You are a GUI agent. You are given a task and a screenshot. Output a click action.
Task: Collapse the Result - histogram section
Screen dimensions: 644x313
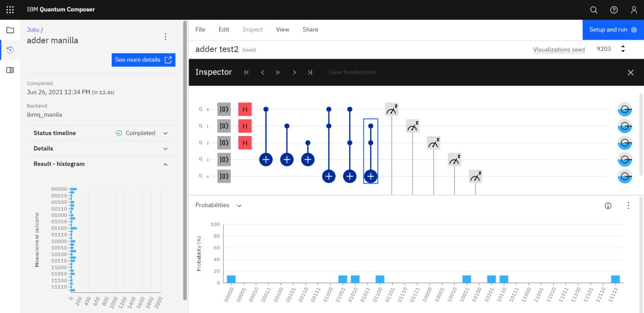tap(101, 164)
